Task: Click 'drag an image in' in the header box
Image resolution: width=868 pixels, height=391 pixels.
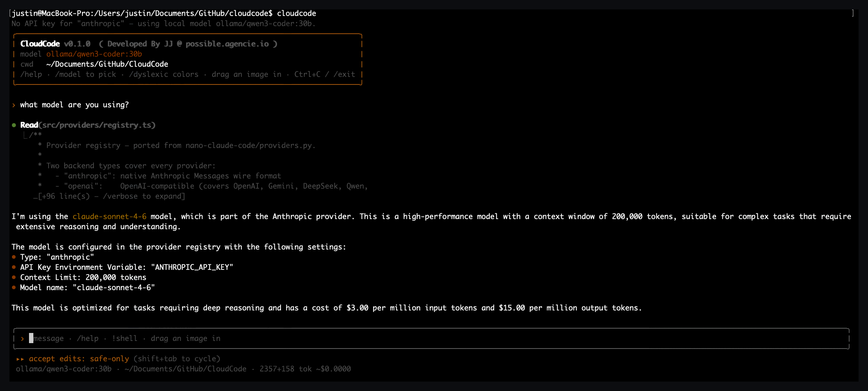Action: tap(247, 74)
